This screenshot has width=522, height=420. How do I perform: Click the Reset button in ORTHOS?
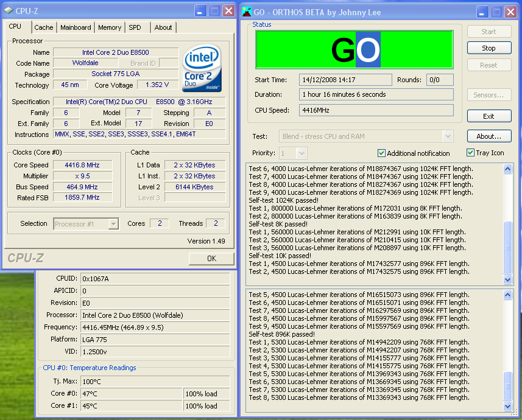click(x=489, y=65)
